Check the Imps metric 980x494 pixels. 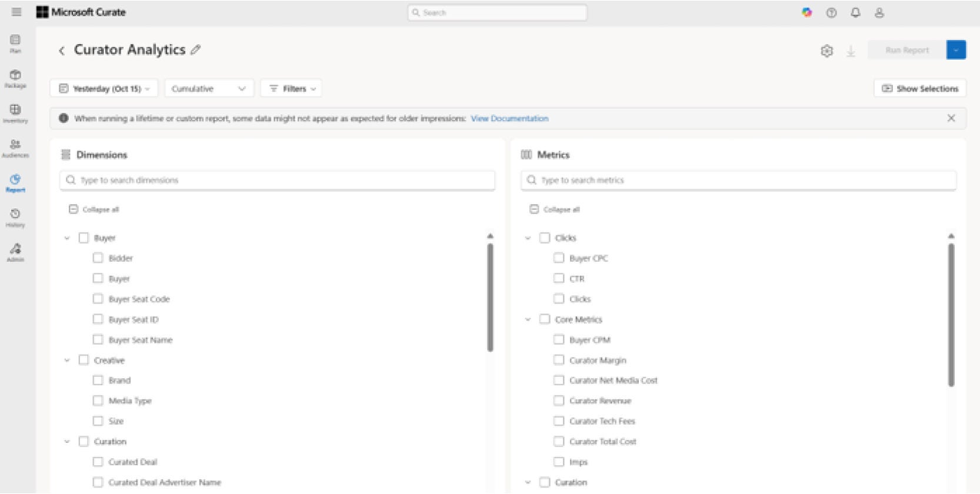pyautogui.click(x=559, y=462)
